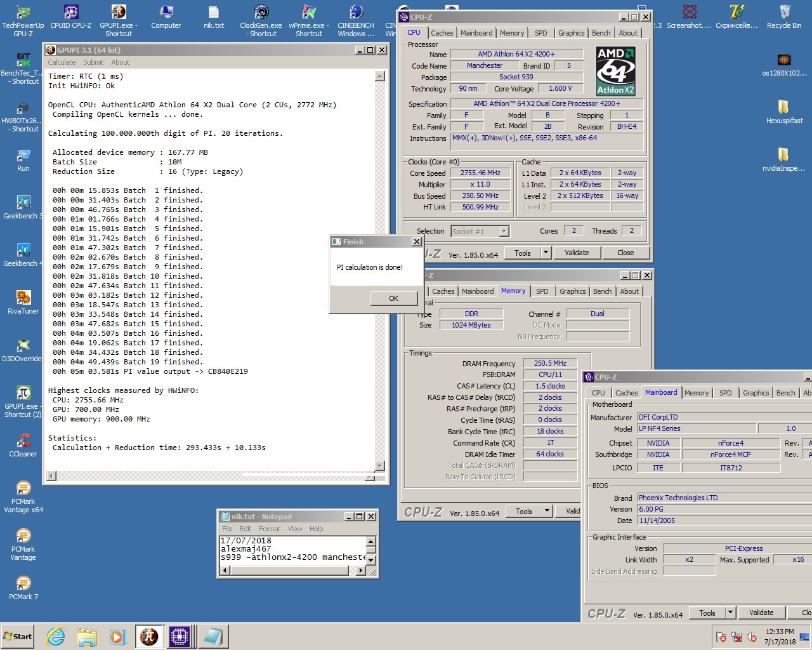
Task: Click Tools button in top CPU-Z
Action: [x=523, y=253]
